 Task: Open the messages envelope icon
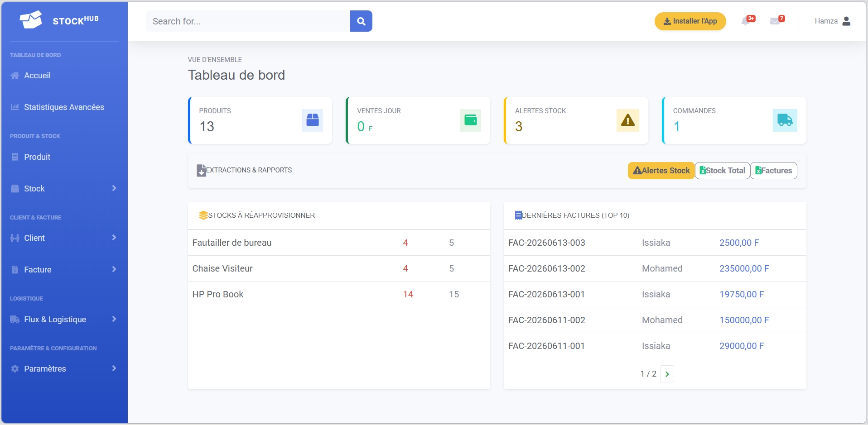pyautogui.click(x=775, y=21)
